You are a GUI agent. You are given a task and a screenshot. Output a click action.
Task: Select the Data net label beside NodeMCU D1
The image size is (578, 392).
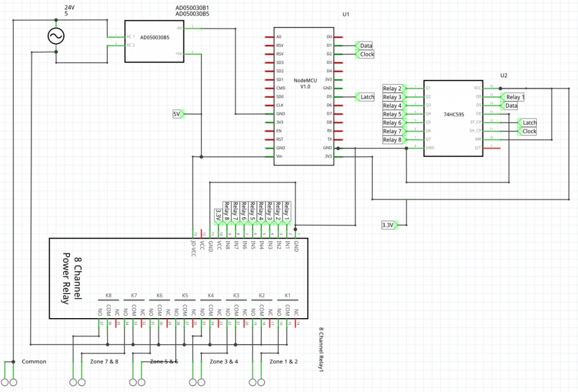coord(364,46)
